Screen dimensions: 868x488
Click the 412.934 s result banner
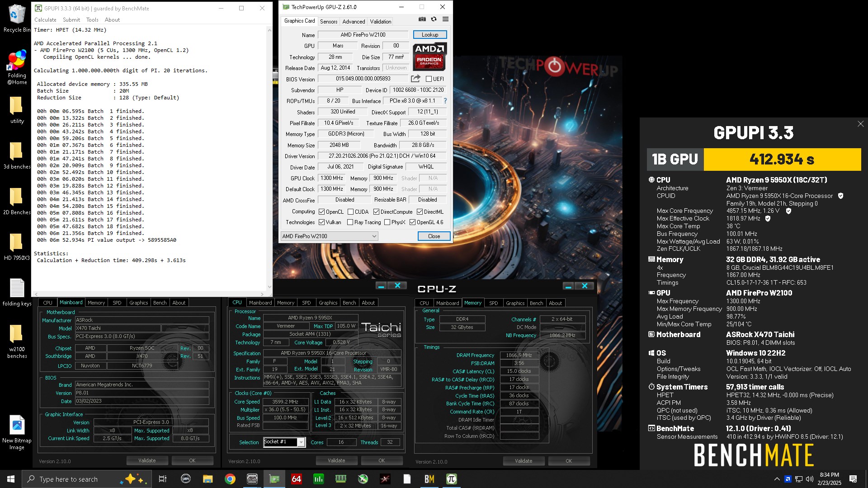pyautogui.click(x=782, y=159)
